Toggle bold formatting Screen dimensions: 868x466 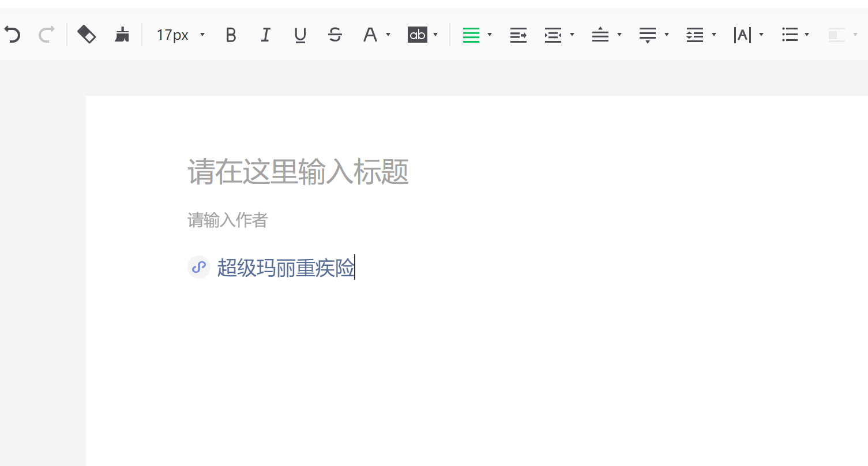(231, 35)
